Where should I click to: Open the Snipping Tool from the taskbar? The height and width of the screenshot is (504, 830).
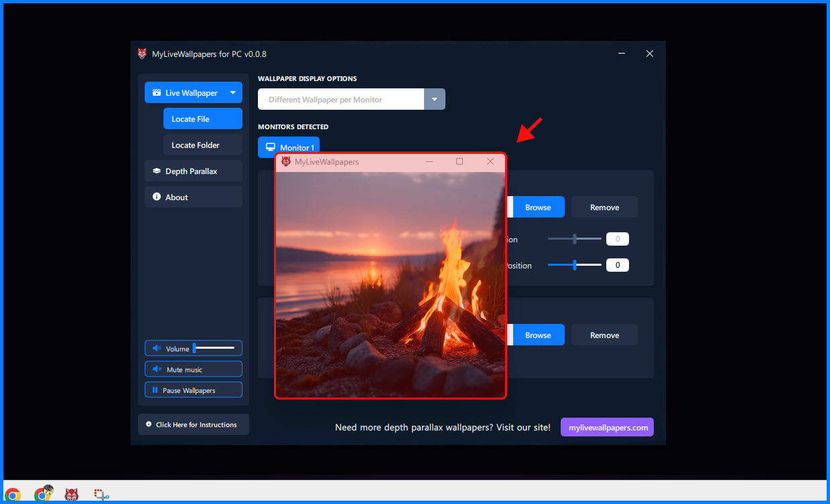point(101,495)
